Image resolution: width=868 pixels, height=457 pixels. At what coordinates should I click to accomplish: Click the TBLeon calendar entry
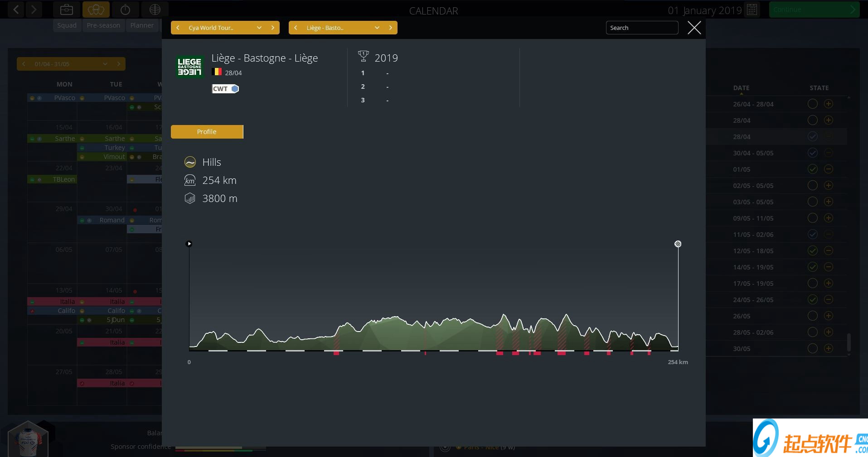tap(52, 179)
